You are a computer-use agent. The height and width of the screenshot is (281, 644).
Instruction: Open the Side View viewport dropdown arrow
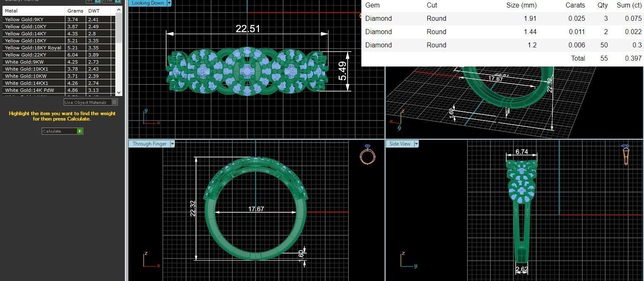(416, 144)
